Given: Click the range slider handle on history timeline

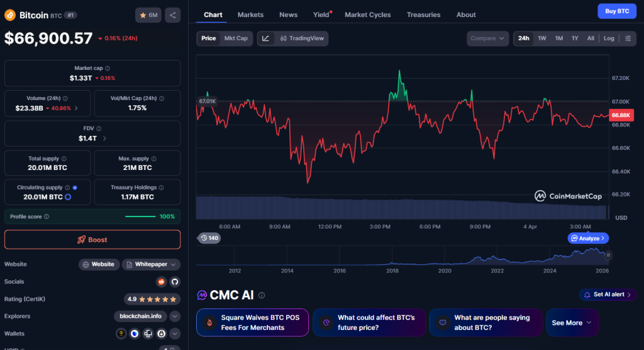Looking at the screenshot, I should (608, 255).
